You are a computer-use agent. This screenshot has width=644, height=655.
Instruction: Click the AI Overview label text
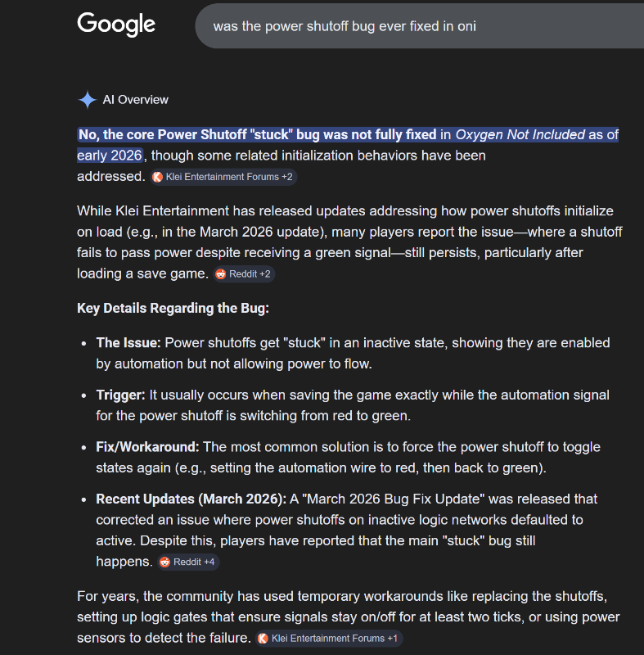pos(135,100)
